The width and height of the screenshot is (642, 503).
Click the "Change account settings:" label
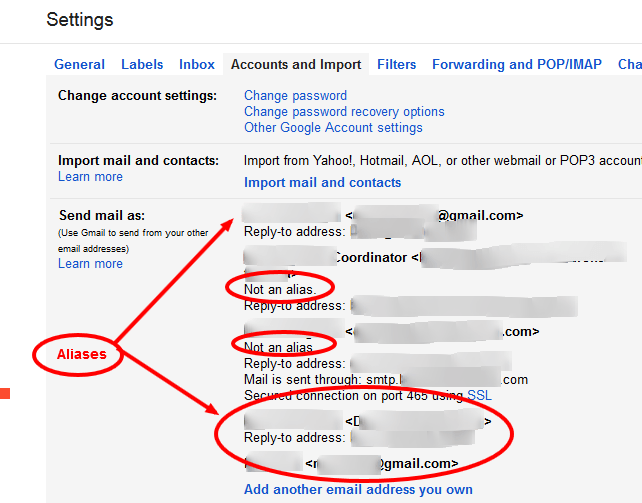[137, 96]
